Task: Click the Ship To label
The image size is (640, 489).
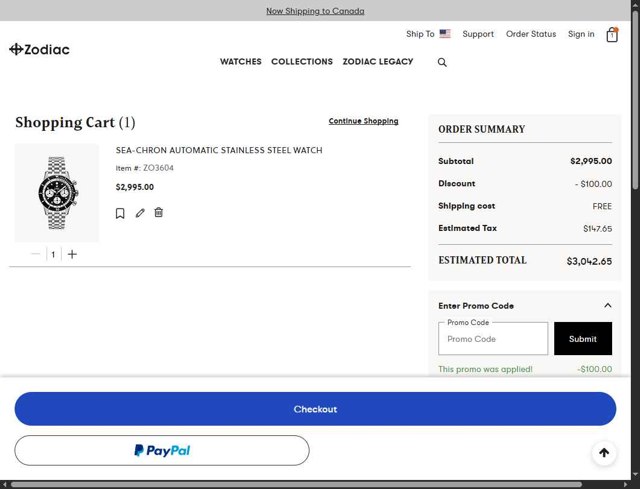Action: [420, 34]
